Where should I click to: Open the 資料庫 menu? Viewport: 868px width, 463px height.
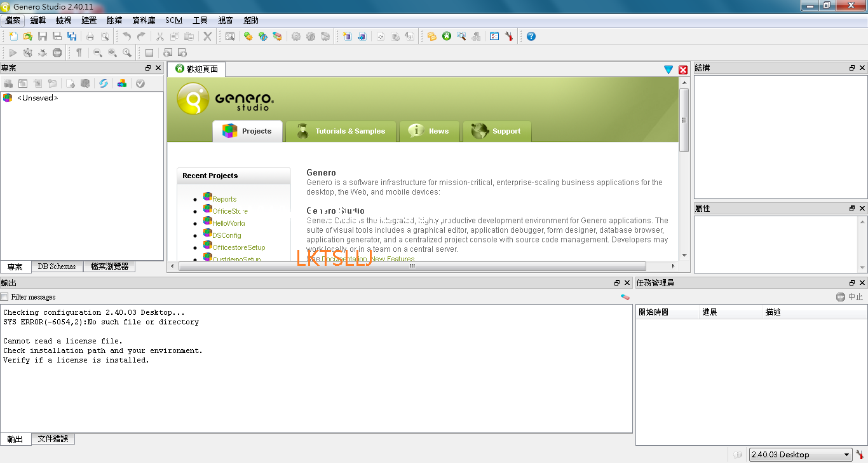(x=144, y=20)
